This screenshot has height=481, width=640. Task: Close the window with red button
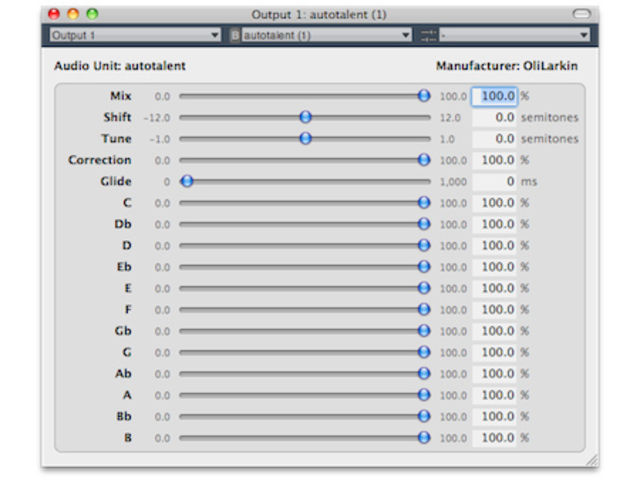pos(54,14)
